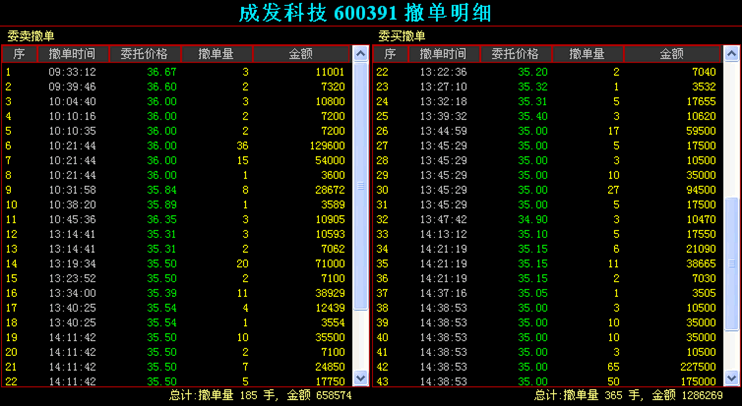This screenshot has height=408, width=742.
Task: Select price 35.84 in row 9
Action: coord(162,190)
